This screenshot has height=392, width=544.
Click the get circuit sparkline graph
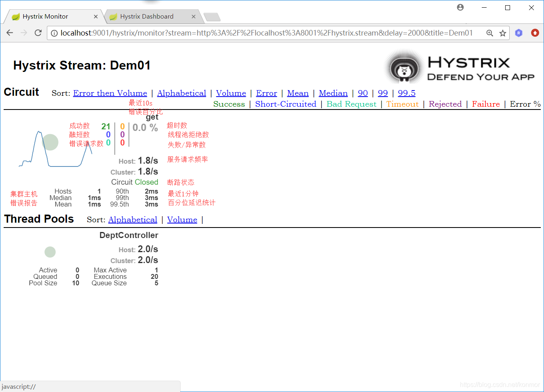pos(55,149)
